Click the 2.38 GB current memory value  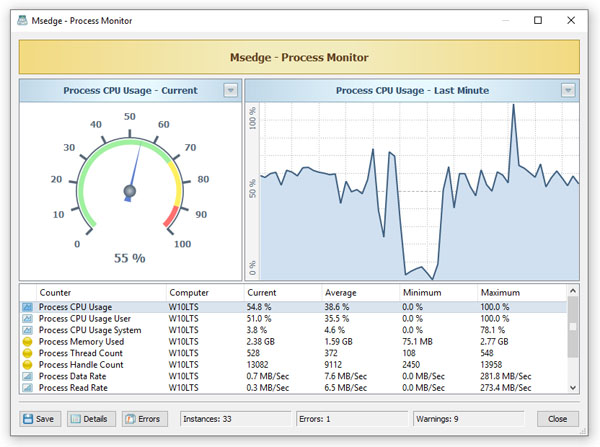point(261,341)
